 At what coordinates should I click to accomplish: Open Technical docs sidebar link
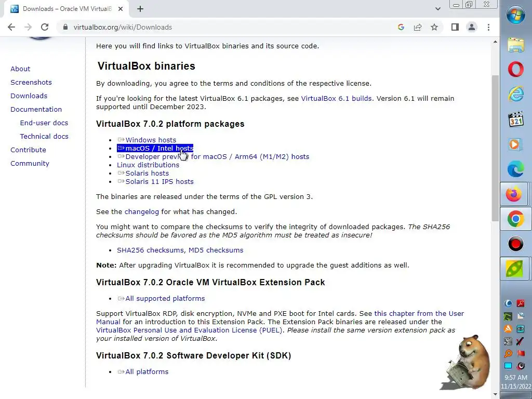tap(44, 137)
